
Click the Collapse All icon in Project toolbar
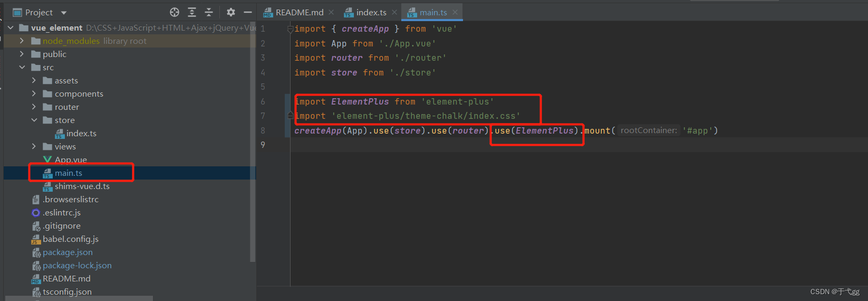209,12
